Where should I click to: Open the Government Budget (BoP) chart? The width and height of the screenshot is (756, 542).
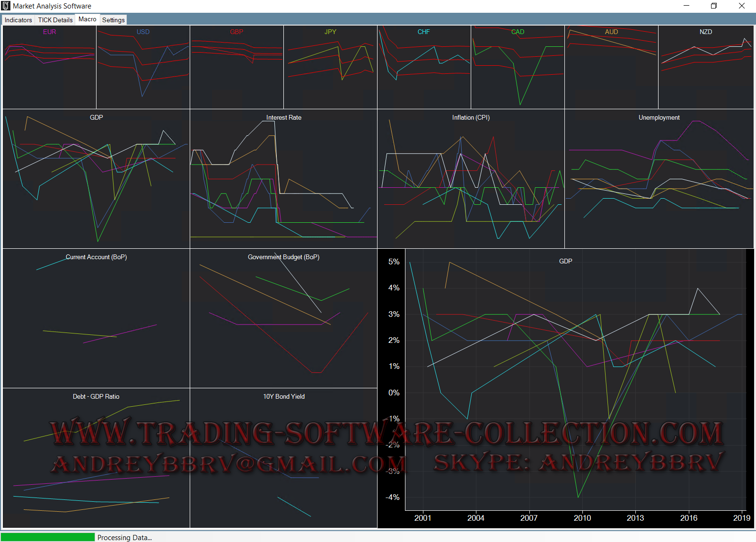(x=283, y=318)
